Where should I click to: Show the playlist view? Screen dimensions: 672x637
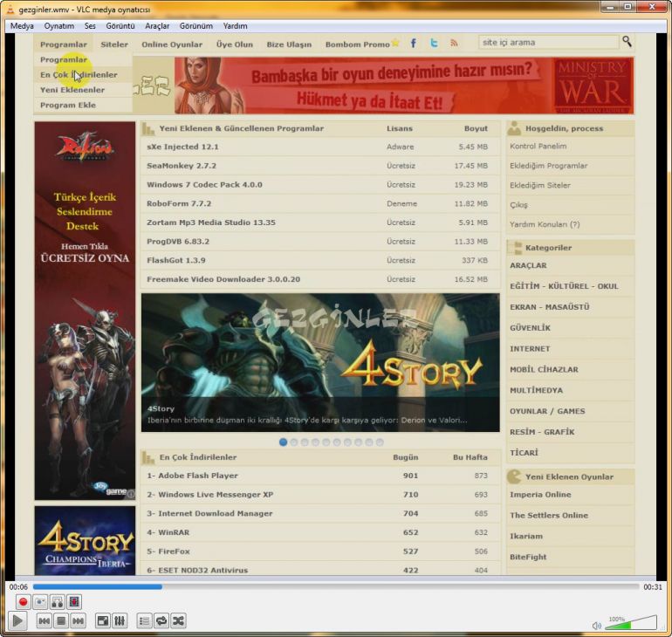click(144, 620)
